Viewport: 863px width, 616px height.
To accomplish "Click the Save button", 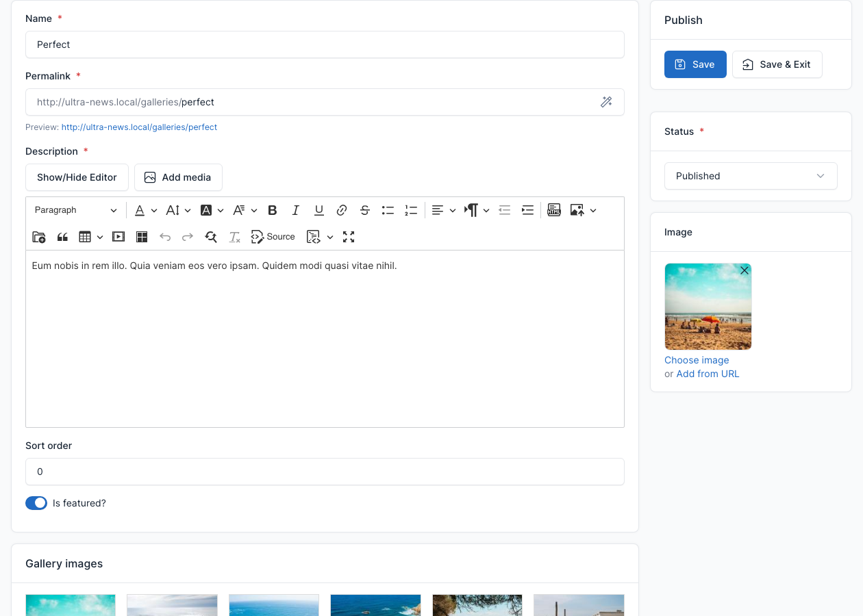I will [x=695, y=64].
